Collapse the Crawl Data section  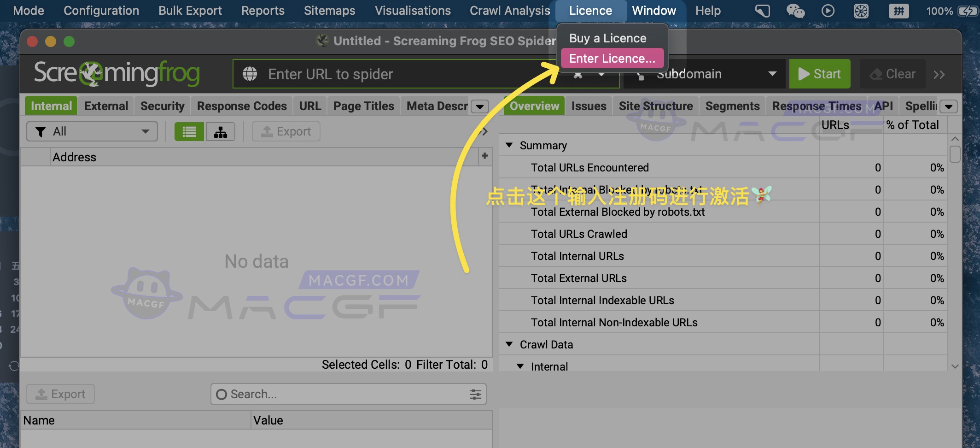[509, 344]
